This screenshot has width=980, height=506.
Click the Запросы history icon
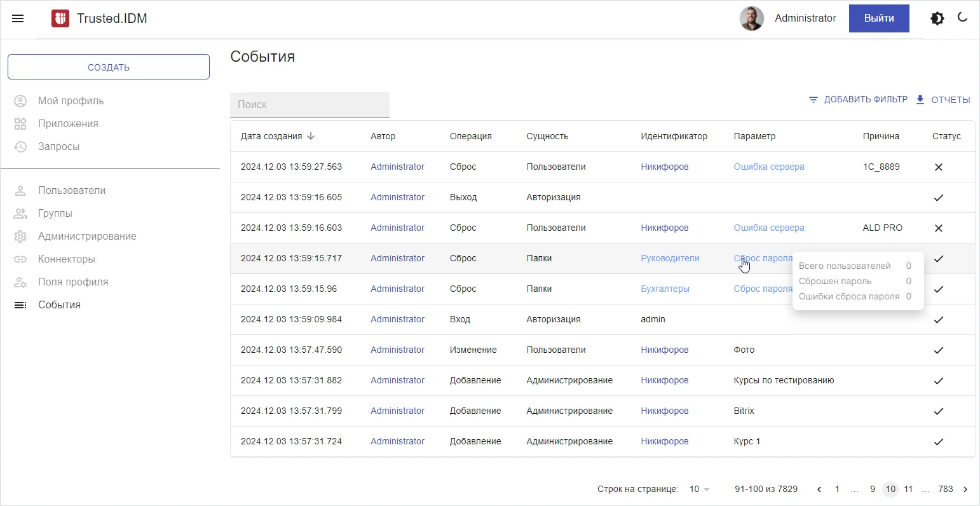[20, 147]
